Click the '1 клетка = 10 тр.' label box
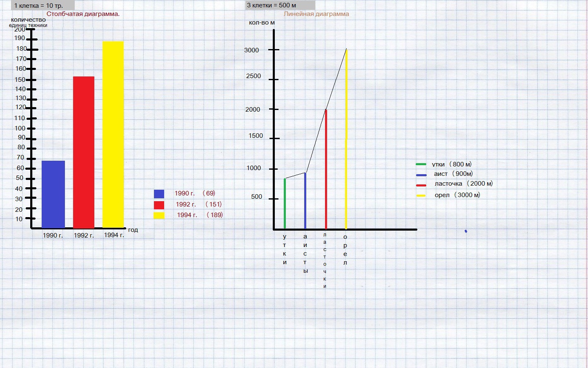Viewport: 588px width, 368px height. pos(43,5)
